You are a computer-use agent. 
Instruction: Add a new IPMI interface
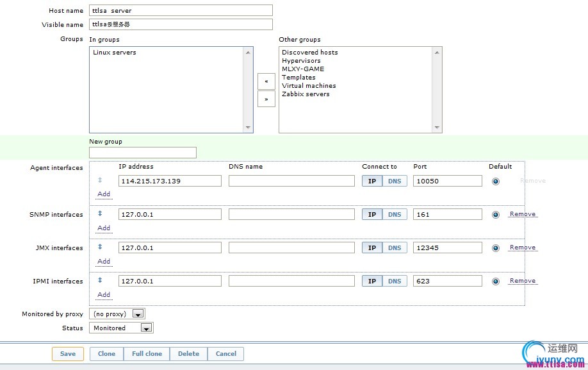pyautogui.click(x=104, y=294)
